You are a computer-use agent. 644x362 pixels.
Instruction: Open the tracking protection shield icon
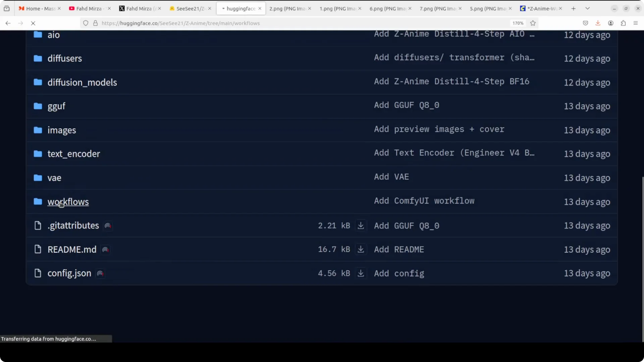(x=86, y=23)
